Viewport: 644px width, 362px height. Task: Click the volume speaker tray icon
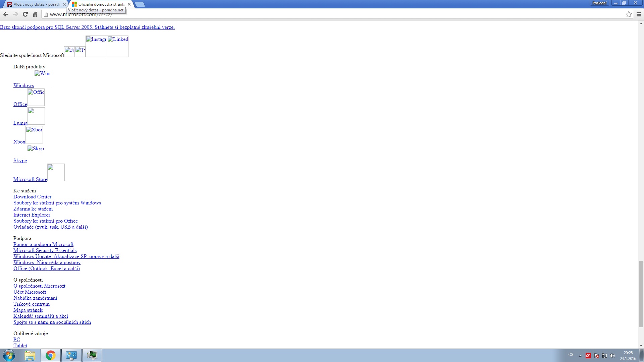[612, 356]
